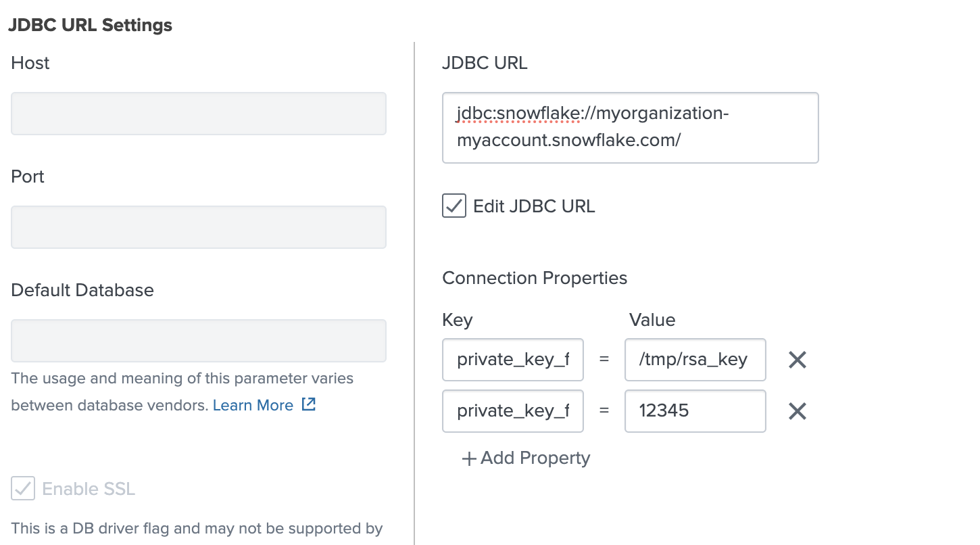Edit the first private_key Key field
This screenshot has width=980, height=545.
[x=512, y=360]
